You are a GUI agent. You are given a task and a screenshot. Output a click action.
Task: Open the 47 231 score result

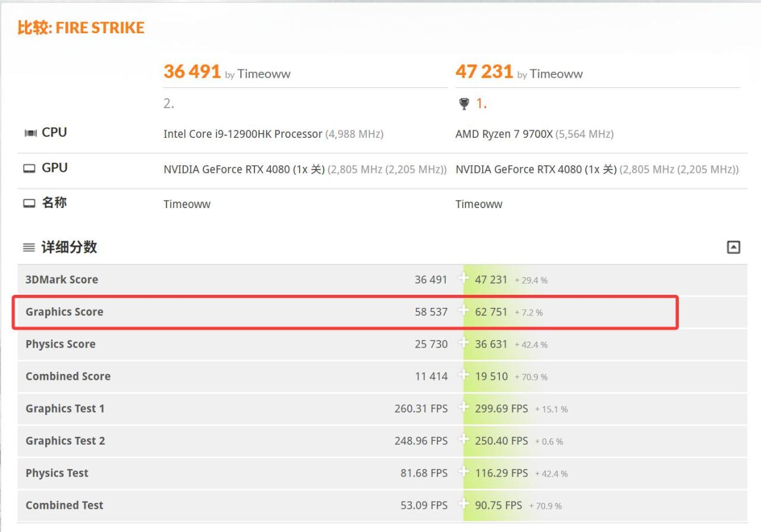[484, 72]
